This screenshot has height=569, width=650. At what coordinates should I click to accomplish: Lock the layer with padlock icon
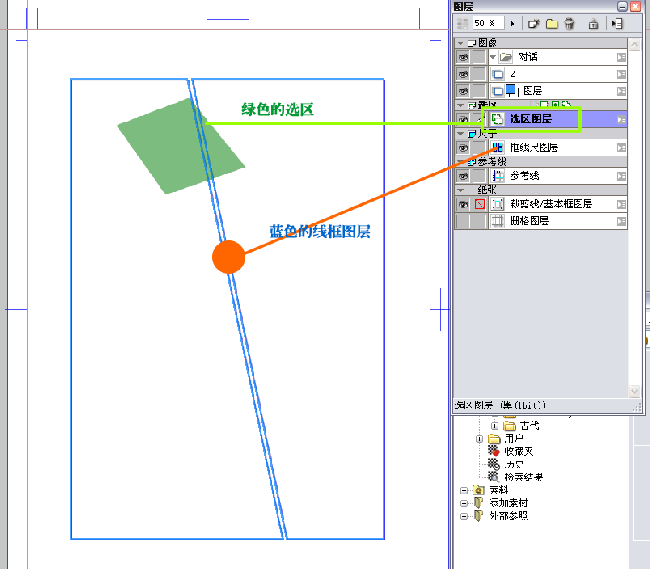(593, 24)
